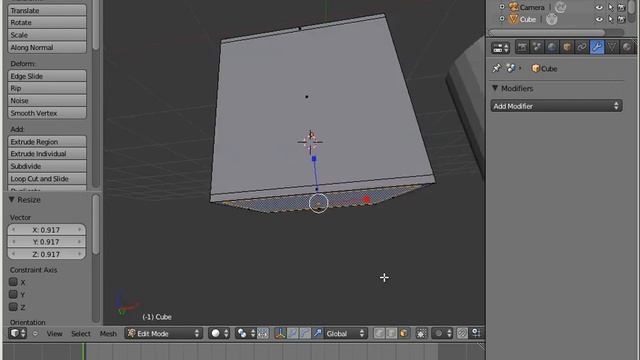This screenshot has height=360, width=640.
Task: Choose edge select mode icon
Action: click(x=391, y=333)
